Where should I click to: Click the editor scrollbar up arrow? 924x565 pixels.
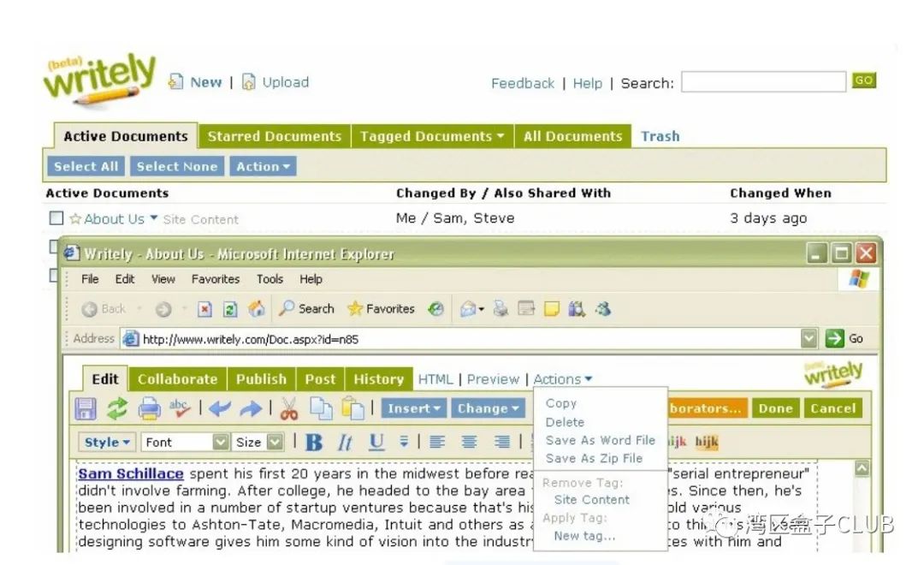click(x=862, y=468)
